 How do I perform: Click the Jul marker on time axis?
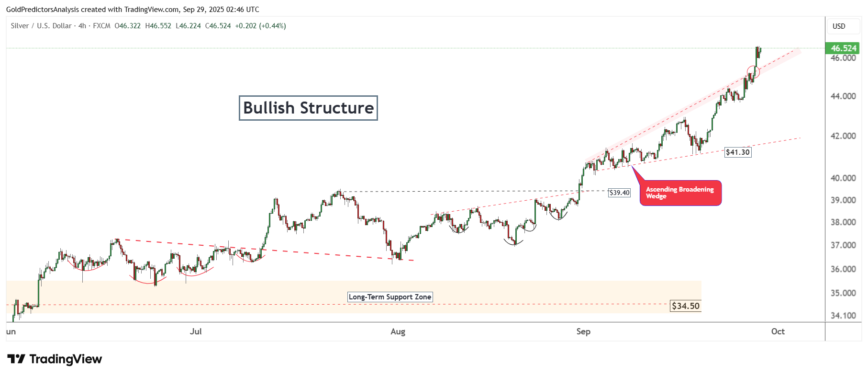pos(196,331)
